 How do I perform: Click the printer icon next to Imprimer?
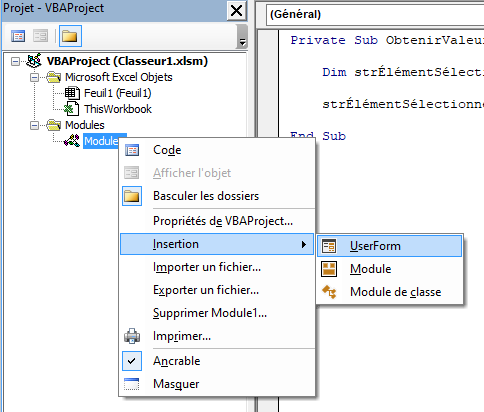click(x=132, y=336)
